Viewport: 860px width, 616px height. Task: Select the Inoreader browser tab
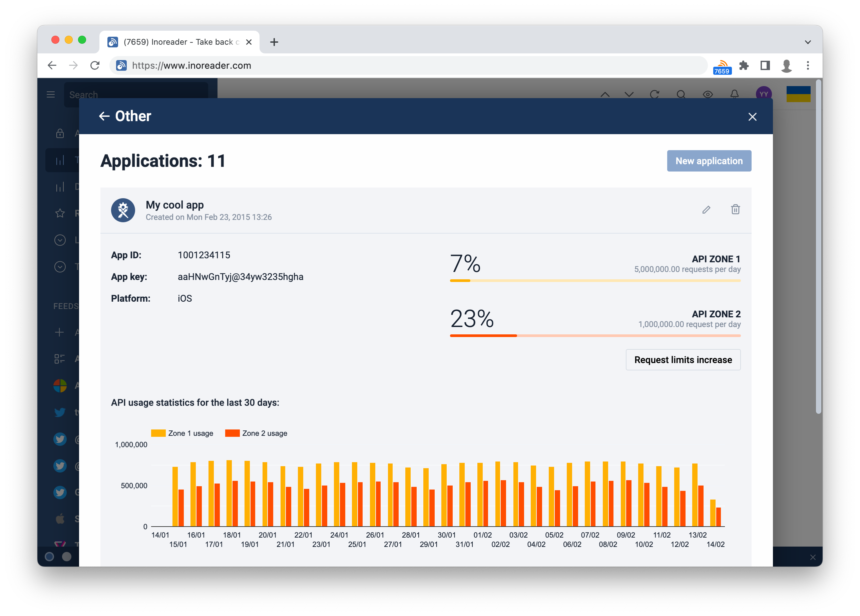click(178, 42)
